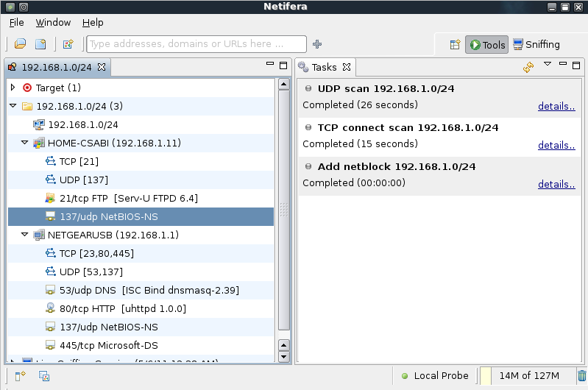Switch to the Sniffing perspective
The image size is (588, 390).
[536, 45]
